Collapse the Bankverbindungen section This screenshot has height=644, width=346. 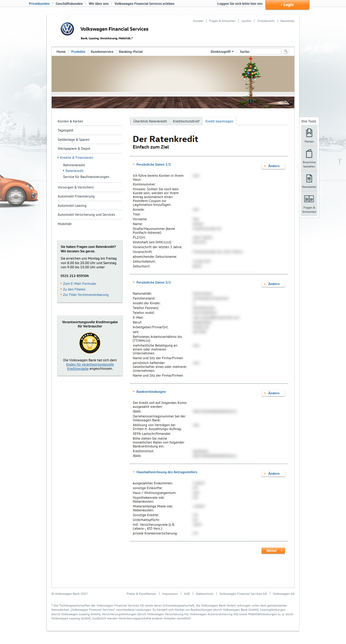click(149, 392)
